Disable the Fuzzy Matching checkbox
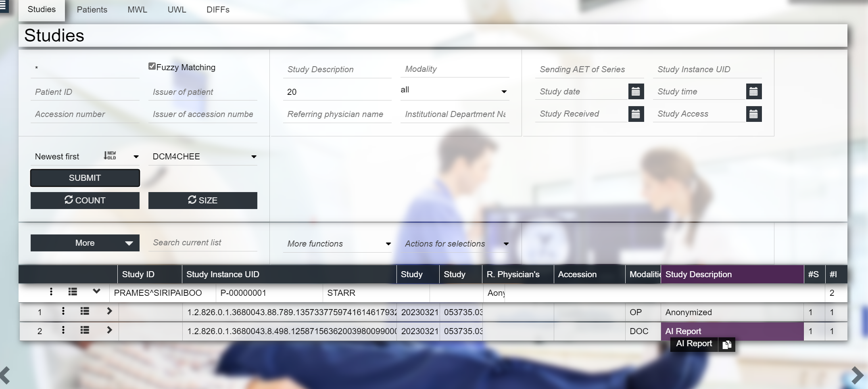The height and width of the screenshot is (389, 868). (x=152, y=67)
